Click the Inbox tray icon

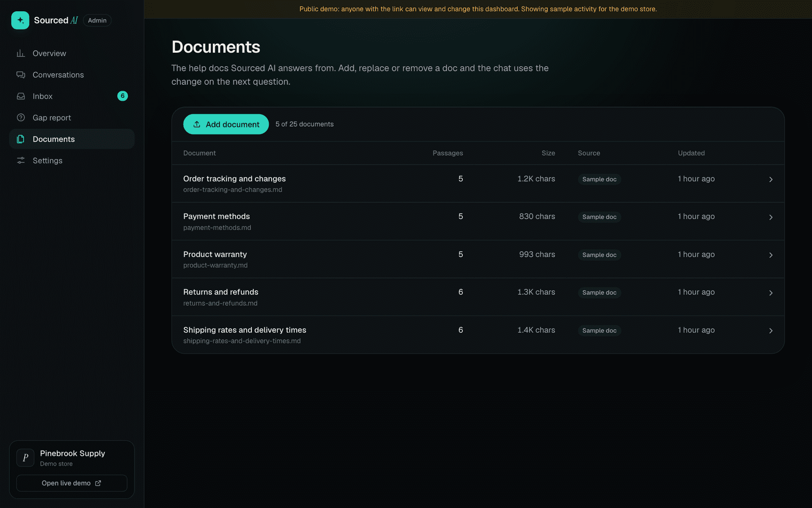click(x=21, y=96)
